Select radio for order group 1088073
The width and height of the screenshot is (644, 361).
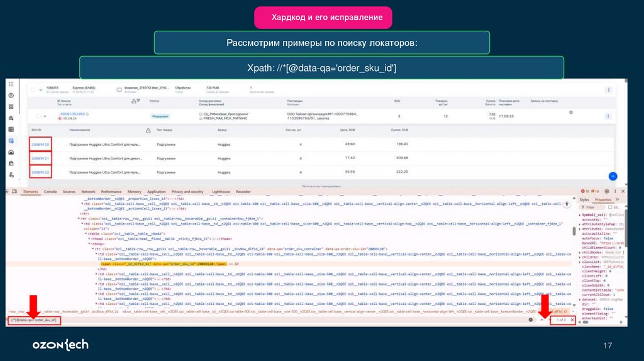[x=33, y=89]
